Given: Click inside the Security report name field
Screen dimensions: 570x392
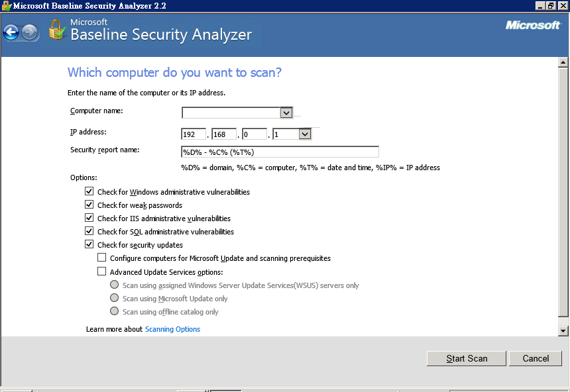Looking at the screenshot, I should click(x=280, y=152).
